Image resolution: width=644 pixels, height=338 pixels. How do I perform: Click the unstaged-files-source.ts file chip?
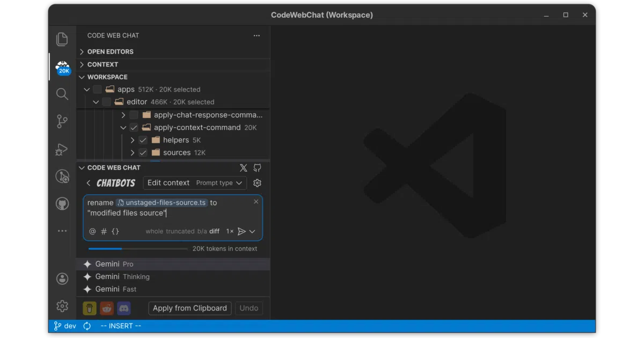coord(162,203)
